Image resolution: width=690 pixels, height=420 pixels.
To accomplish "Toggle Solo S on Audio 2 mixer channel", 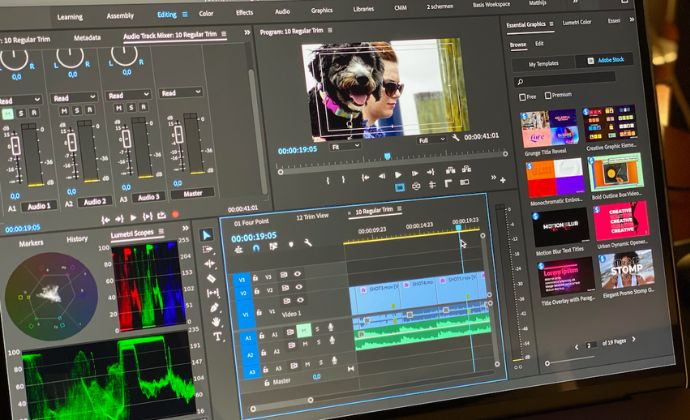I will [x=77, y=110].
